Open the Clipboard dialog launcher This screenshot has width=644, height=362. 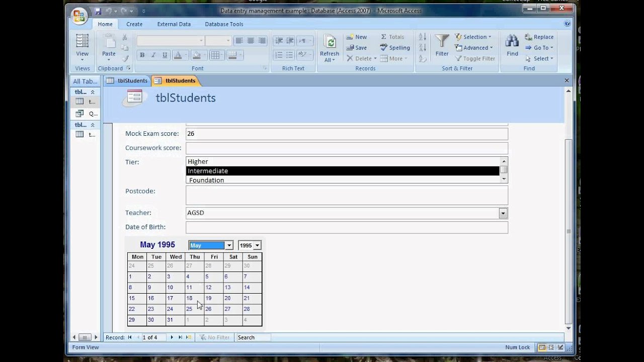pos(129,68)
